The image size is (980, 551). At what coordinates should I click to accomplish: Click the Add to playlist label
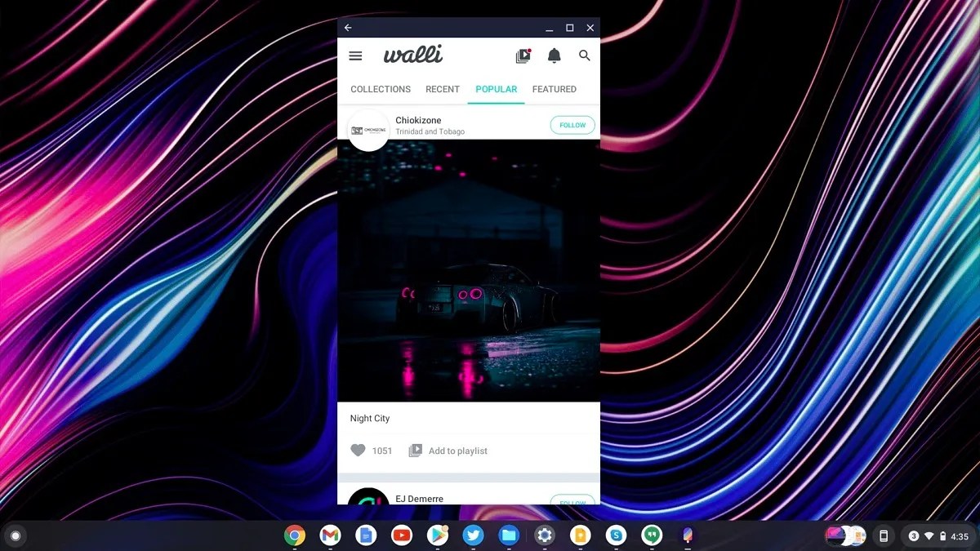(x=457, y=450)
